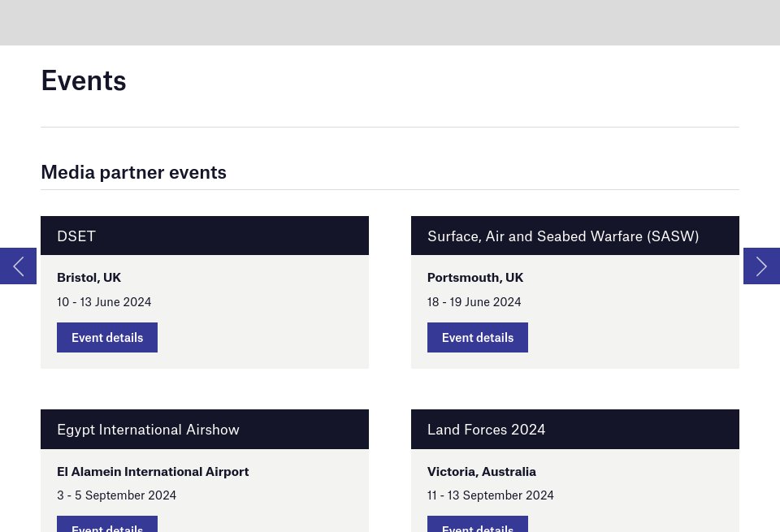Viewport: 780px width, 532px height.
Task: Click the Victoria, Australia location text
Action: click(481, 471)
